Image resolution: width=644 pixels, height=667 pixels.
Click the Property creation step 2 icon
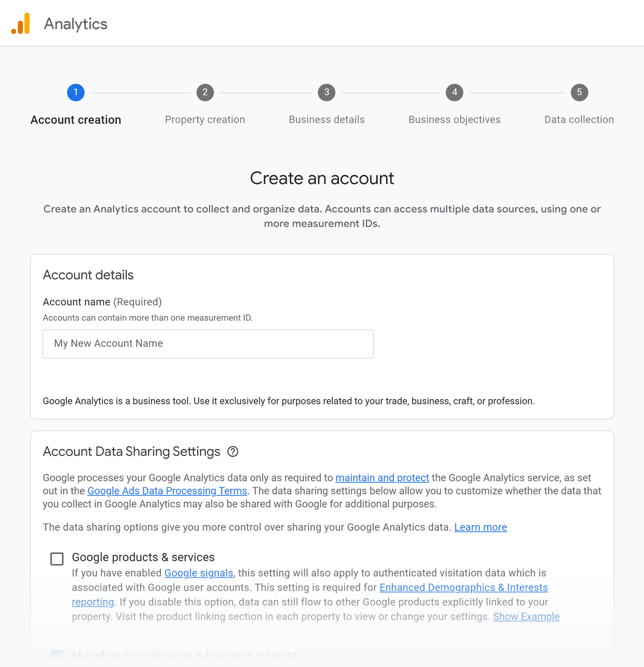[x=205, y=92]
